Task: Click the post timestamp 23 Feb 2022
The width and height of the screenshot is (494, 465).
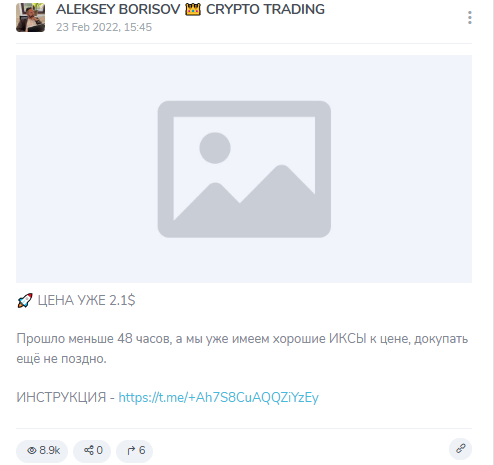Action: click(x=104, y=27)
